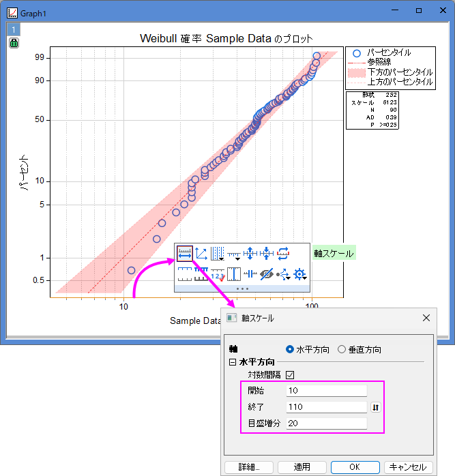
Task: Open the grid lines dropdown icon
Action: (x=218, y=253)
